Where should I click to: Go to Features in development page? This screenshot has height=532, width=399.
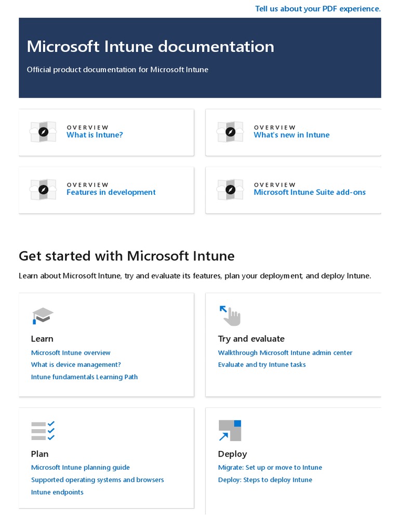point(111,192)
